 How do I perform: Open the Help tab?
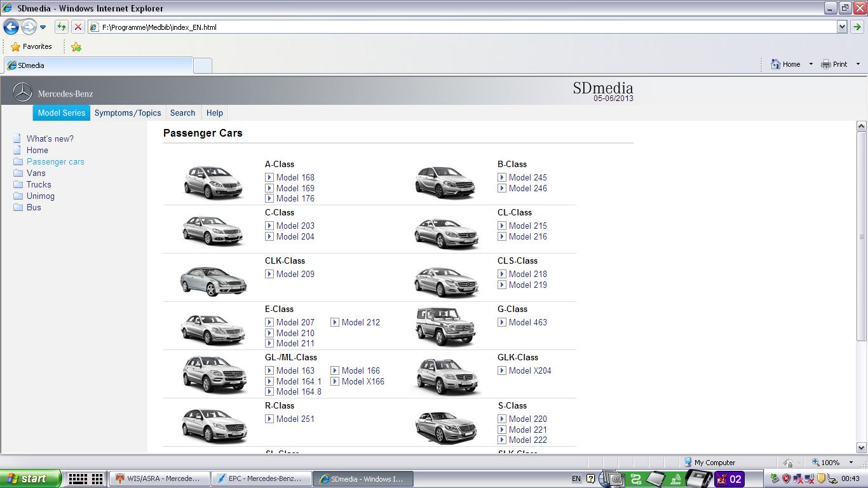click(215, 113)
